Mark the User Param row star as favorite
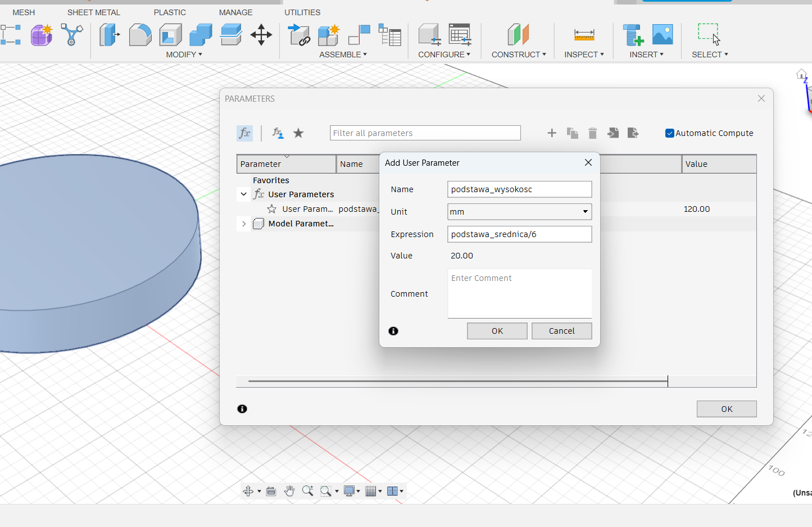Screen dimensions: 812x527 272,209
